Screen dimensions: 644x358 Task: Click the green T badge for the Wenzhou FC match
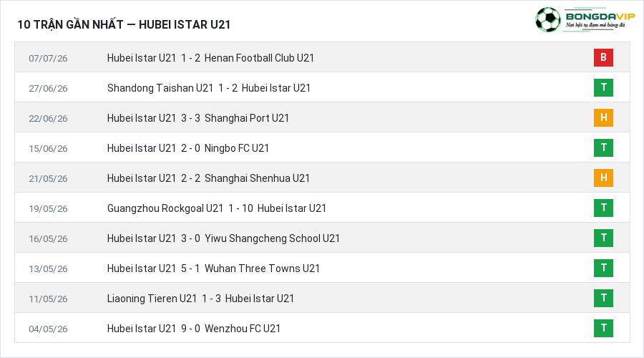(x=603, y=328)
